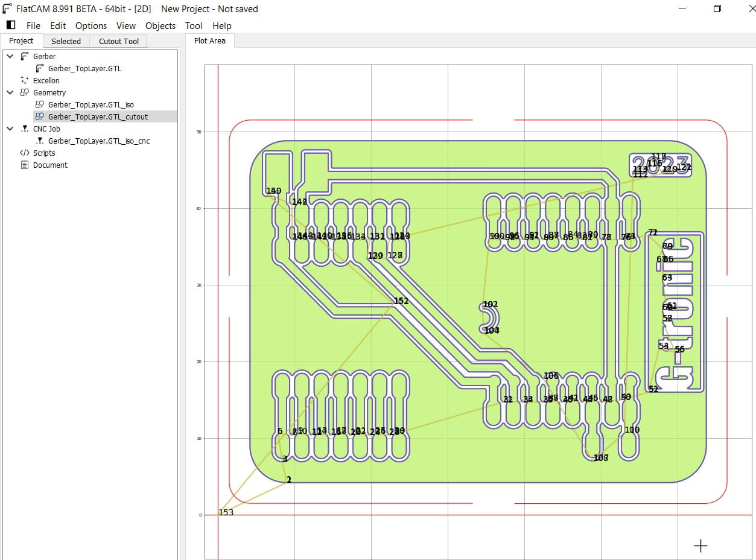Viewport: 756px width, 560px height.
Task: Click the icon beside Gerber_TopLayer.GTL_iso
Action: click(40, 104)
